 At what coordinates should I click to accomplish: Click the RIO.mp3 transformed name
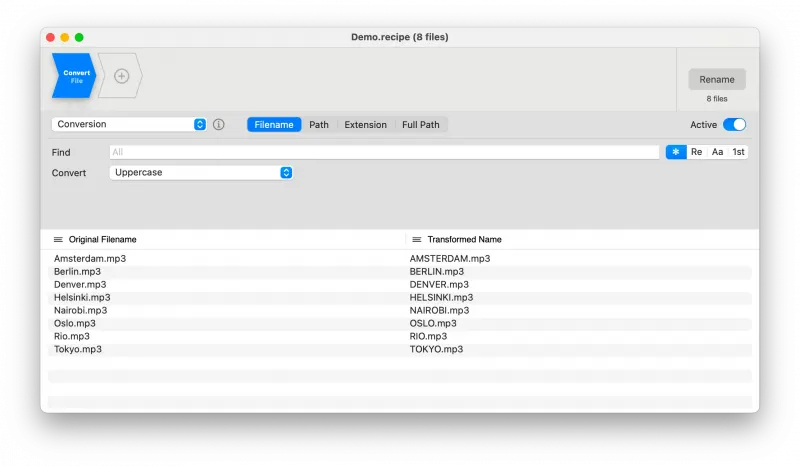tap(428, 336)
